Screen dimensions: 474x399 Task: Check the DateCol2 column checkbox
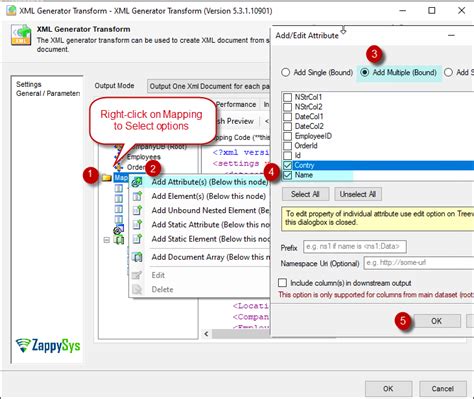click(287, 126)
